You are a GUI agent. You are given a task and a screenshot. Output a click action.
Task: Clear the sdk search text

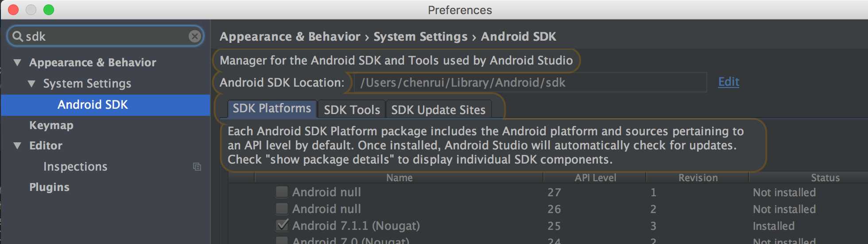(194, 36)
